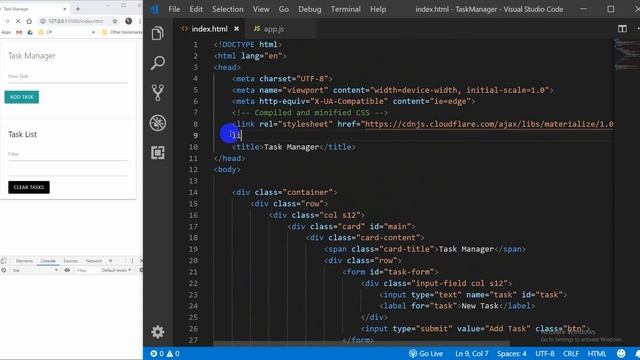Open the View menu
The image size is (640, 360).
coord(261,9)
